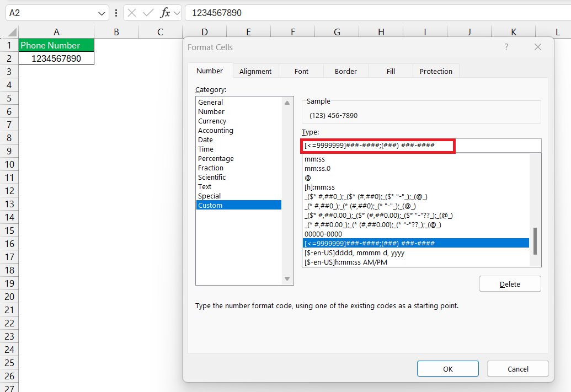571x392 pixels.
Task: Select row 10 header
Action: [x=9, y=164]
